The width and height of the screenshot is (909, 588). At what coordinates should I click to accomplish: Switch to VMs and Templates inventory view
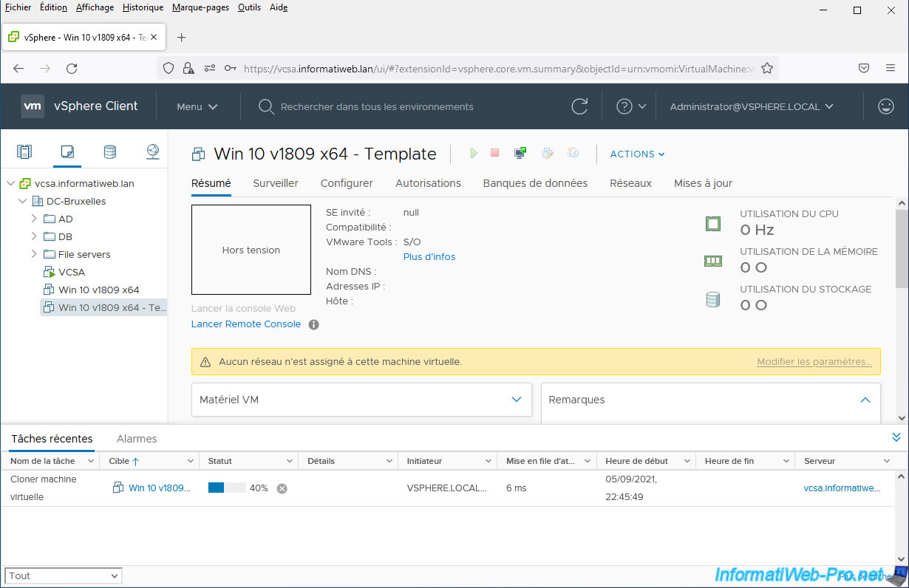pos(67,152)
